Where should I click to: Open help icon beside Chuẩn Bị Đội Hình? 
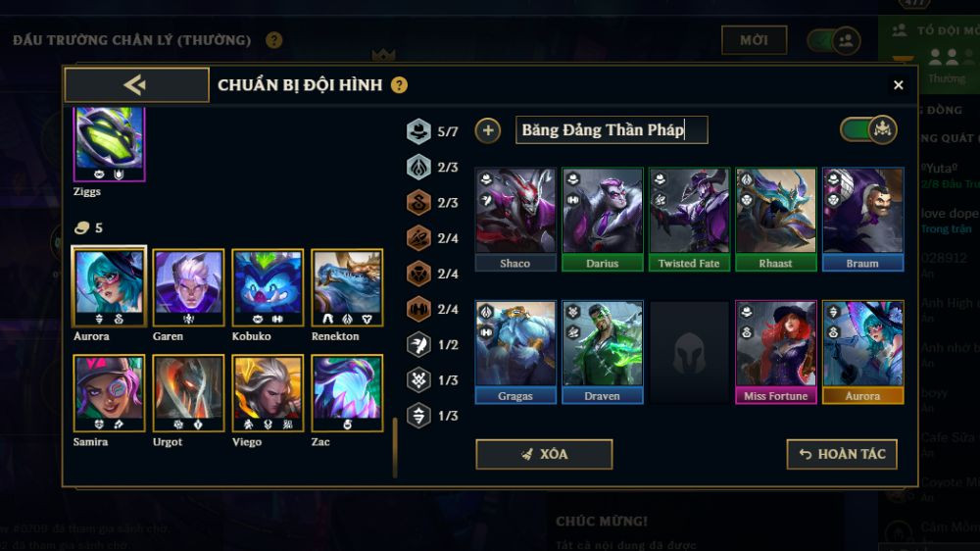pos(399,85)
